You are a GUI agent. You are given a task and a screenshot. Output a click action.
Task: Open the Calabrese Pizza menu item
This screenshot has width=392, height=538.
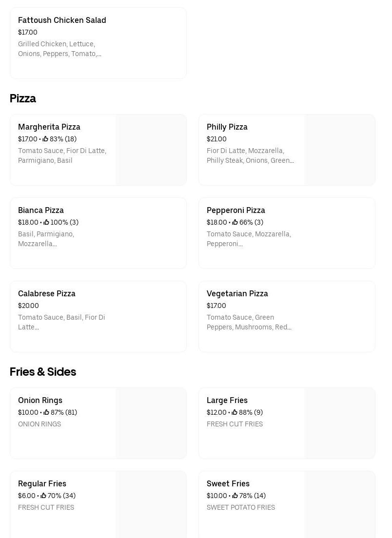47,293
